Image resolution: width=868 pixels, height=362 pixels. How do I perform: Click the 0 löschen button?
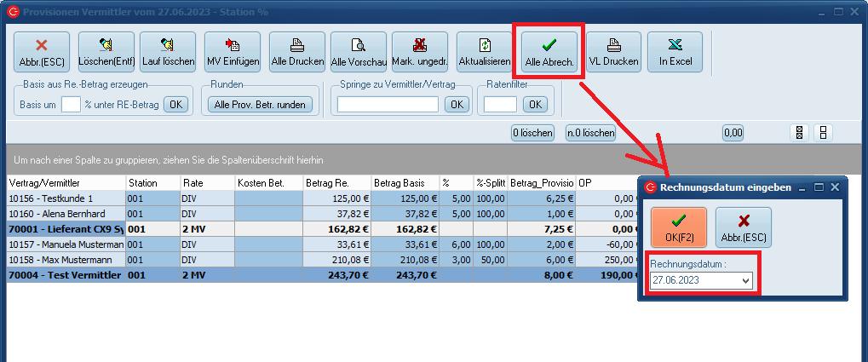click(532, 133)
